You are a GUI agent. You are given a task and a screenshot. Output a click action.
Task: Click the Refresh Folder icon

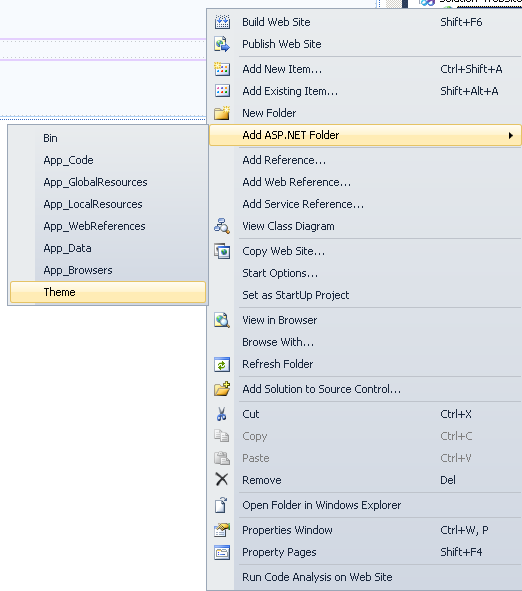tap(222, 364)
